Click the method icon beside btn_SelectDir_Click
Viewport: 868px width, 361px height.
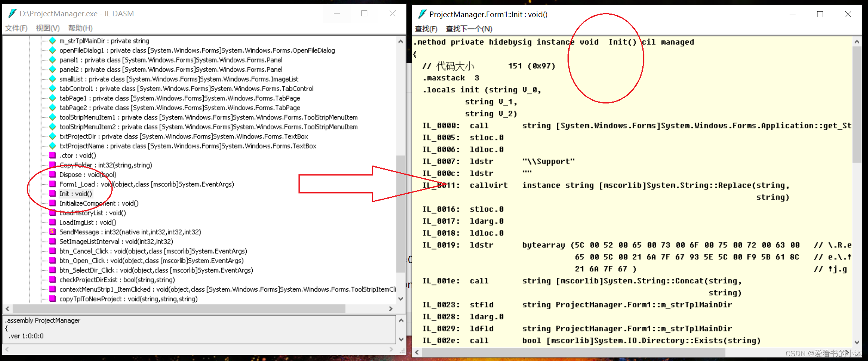[x=53, y=270]
